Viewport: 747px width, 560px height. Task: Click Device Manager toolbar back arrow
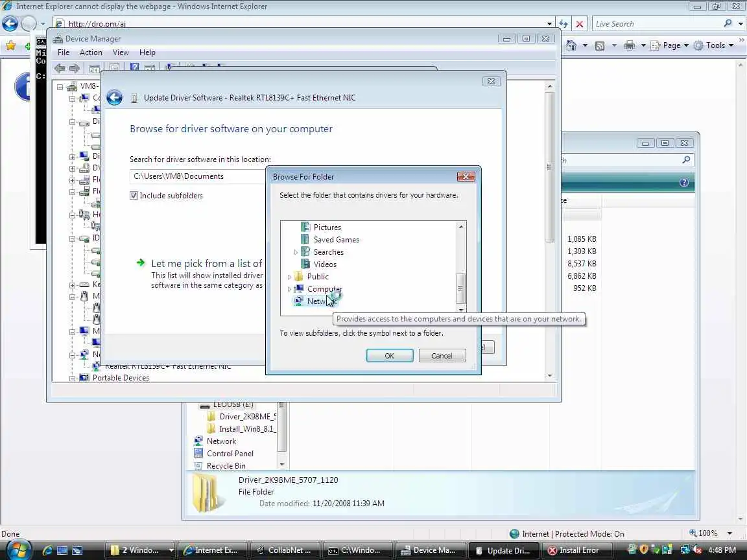[60, 68]
